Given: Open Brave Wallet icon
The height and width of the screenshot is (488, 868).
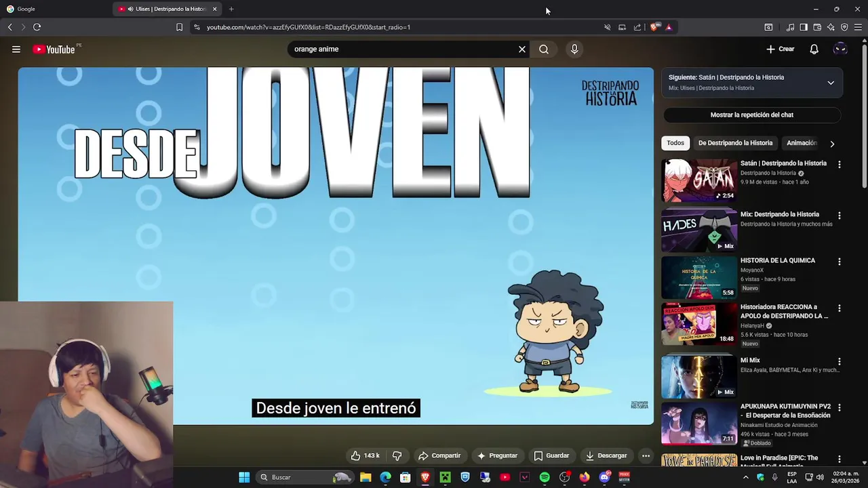Looking at the screenshot, I should (x=817, y=27).
